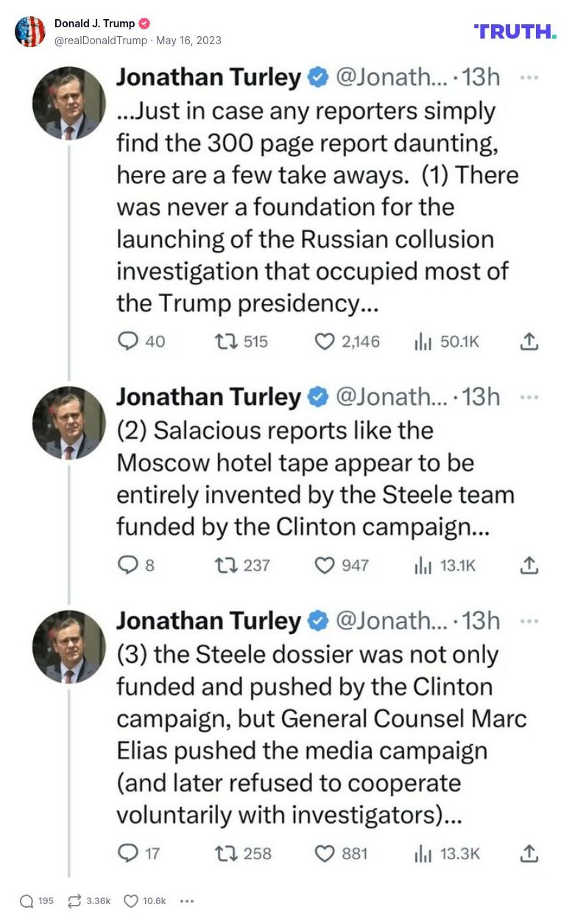
Task: Open the more menu on the third Turley tweet
Action: pyautogui.click(x=529, y=621)
